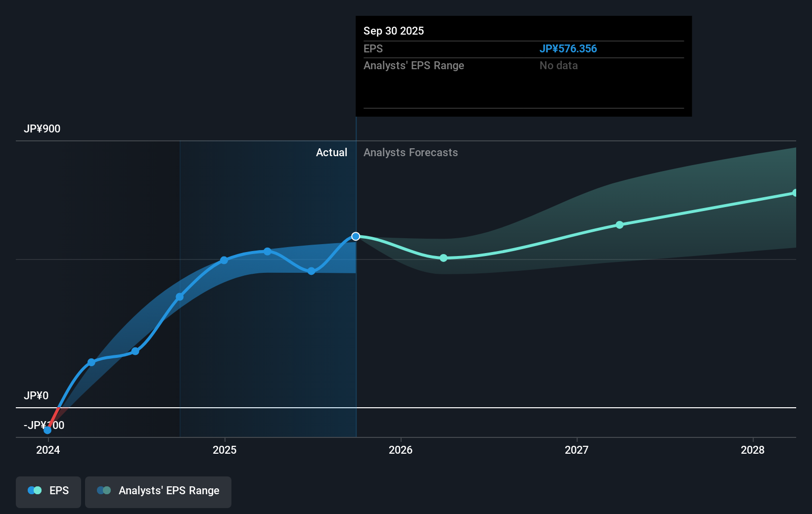Expand the Analysts' EPS Range row showing No data
The height and width of the screenshot is (514, 812).
click(414, 65)
